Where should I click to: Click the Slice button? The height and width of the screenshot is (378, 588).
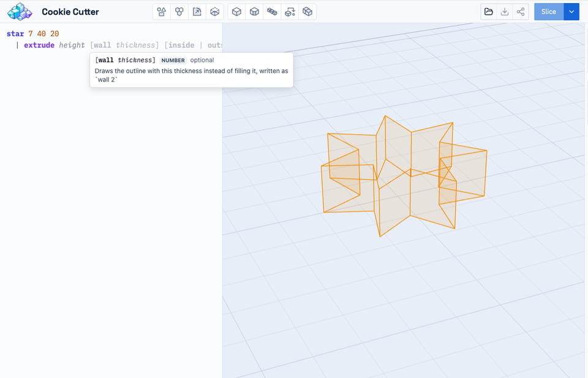point(549,12)
